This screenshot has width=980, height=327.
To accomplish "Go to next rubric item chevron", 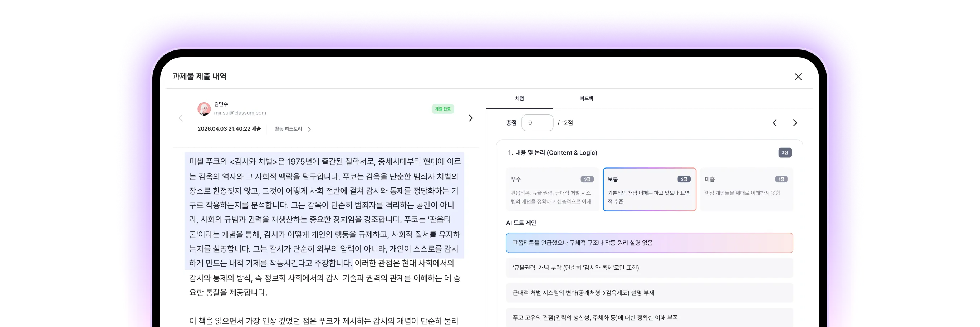I will 795,123.
